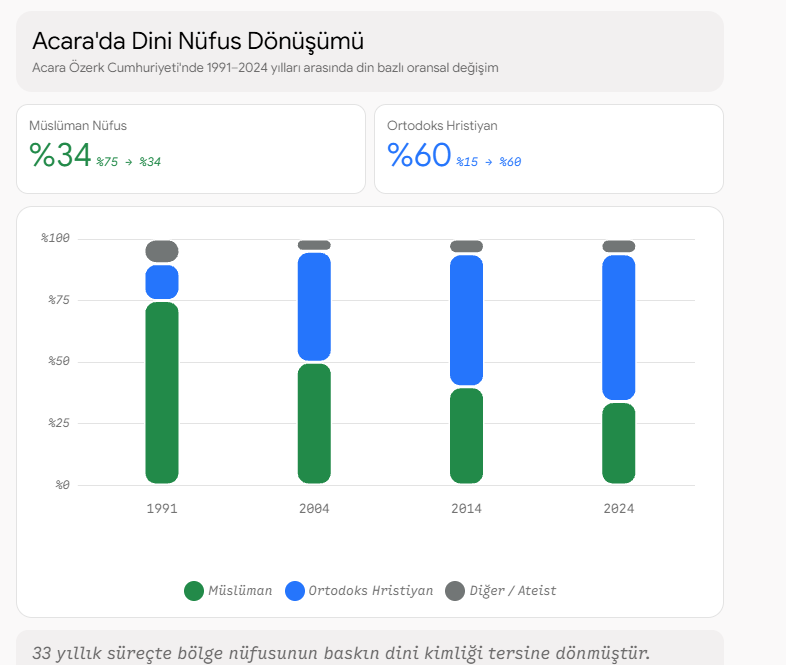Click the %50 y-axis label
786x665 pixels.
tap(59, 361)
